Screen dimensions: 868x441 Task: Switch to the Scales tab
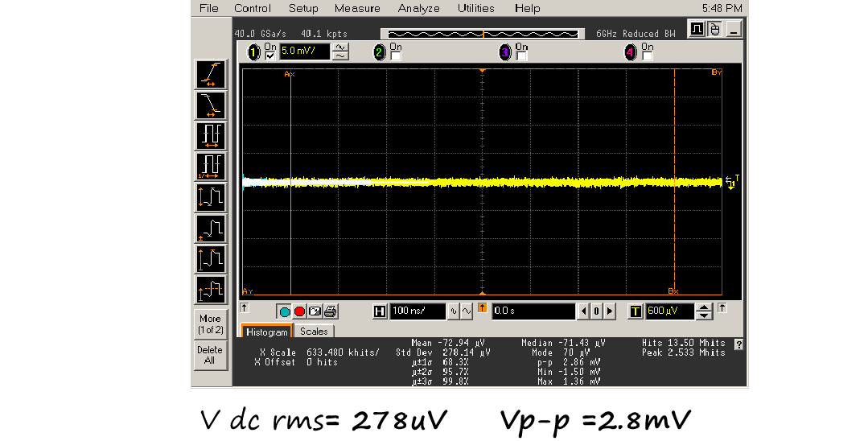(314, 332)
